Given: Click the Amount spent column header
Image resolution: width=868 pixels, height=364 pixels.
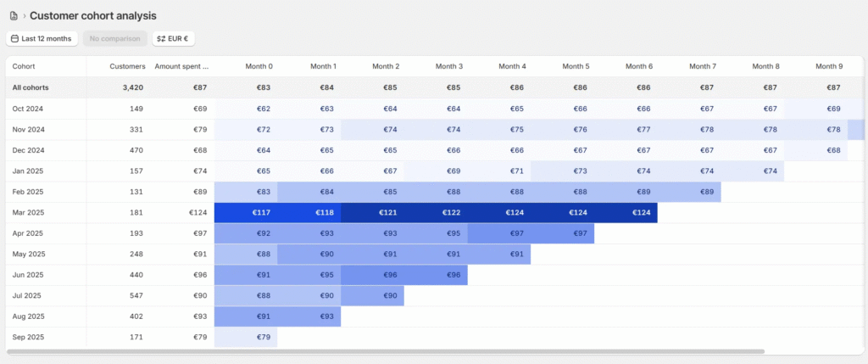Looking at the screenshot, I should pos(181,66).
